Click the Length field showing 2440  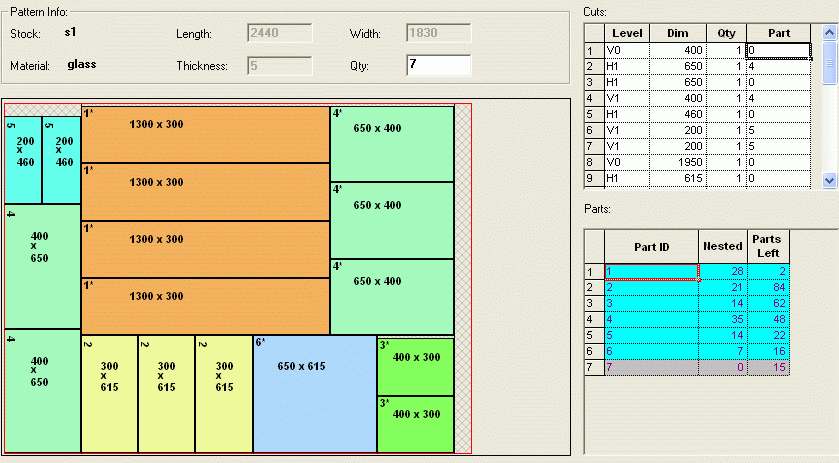(x=279, y=34)
